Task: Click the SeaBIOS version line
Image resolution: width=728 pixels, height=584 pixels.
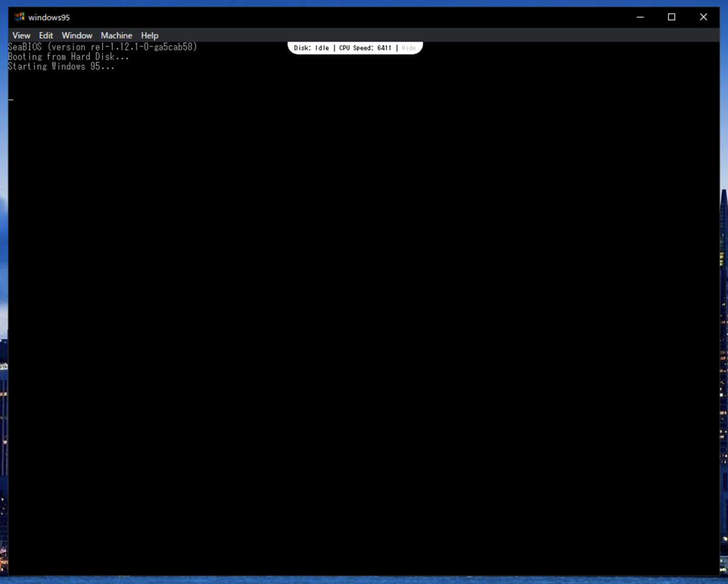Action: [x=103, y=47]
